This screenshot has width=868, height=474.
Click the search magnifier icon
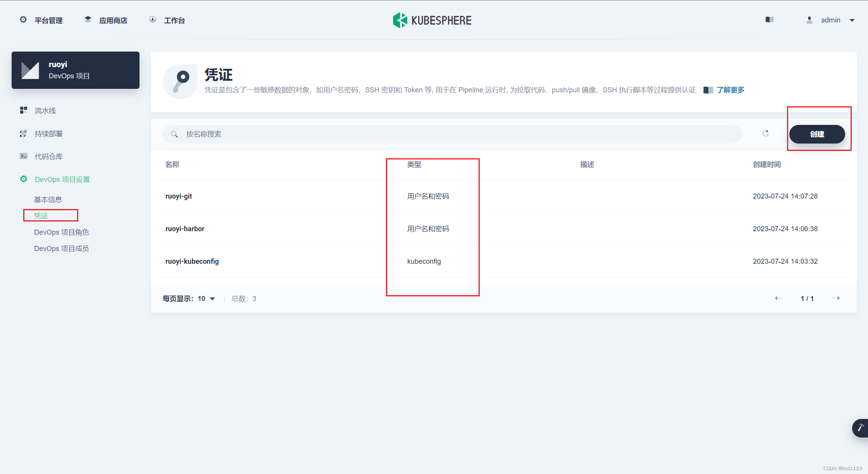point(174,134)
